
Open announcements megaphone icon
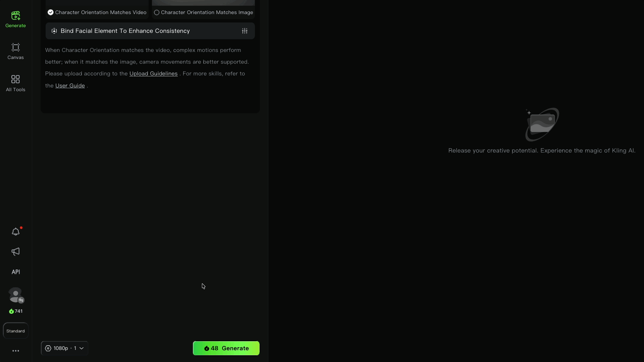point(15,252)
